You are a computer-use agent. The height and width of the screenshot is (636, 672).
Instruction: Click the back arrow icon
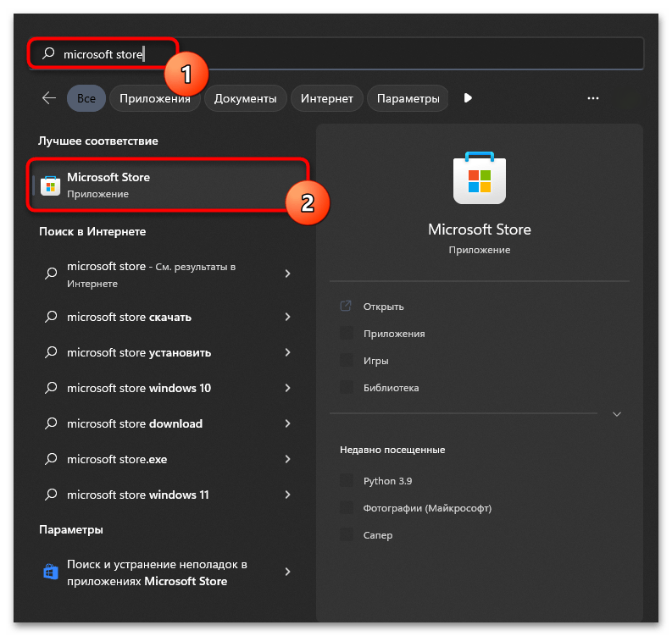point(49,98)
